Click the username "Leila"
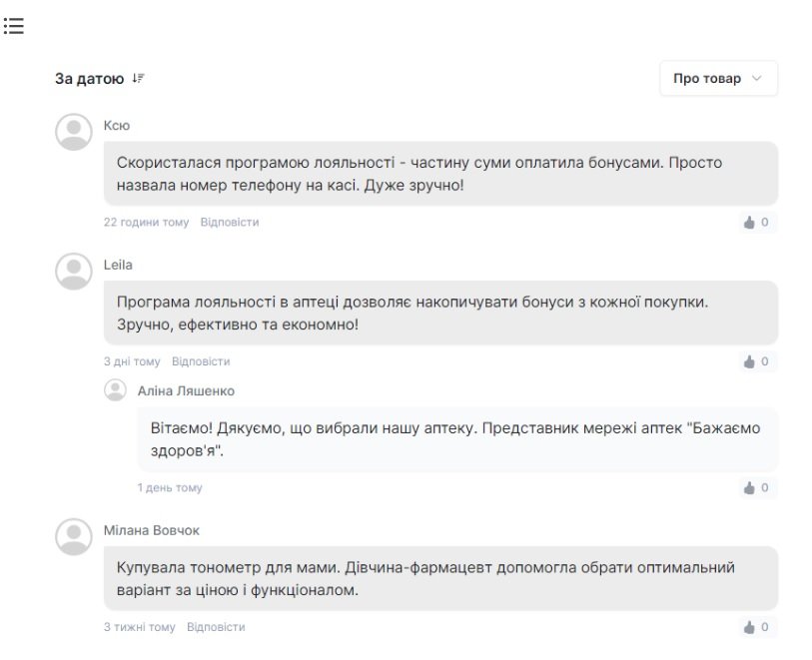812x660 pixels. click(x=118, y=265)
